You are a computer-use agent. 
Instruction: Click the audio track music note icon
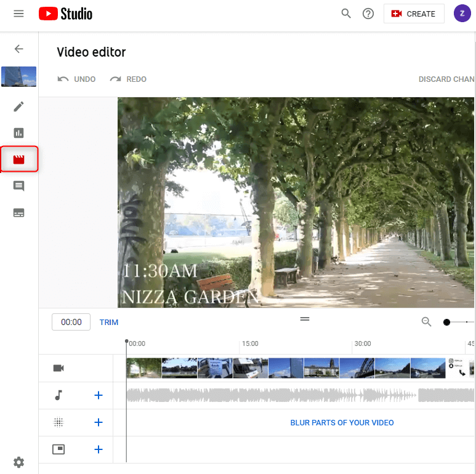(x=58, y=395)
